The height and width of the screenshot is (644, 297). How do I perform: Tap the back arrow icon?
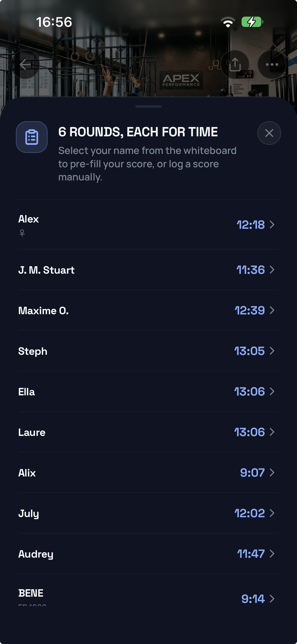click(25, 65)
